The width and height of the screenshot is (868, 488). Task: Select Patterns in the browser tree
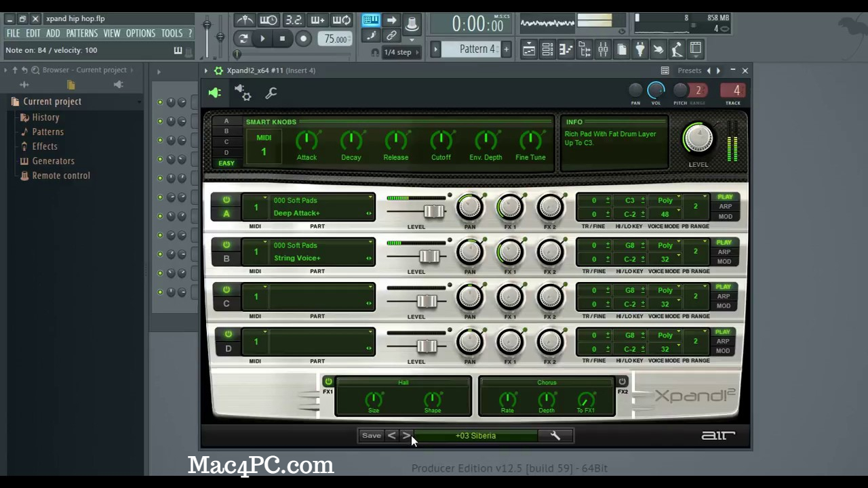pos(47,131)
